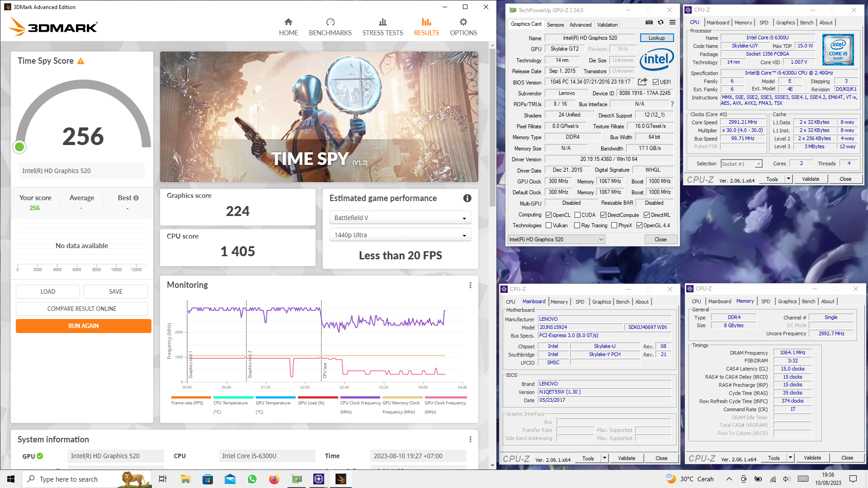Open the BENCHMARKS section gauge icon

[330, 22]
